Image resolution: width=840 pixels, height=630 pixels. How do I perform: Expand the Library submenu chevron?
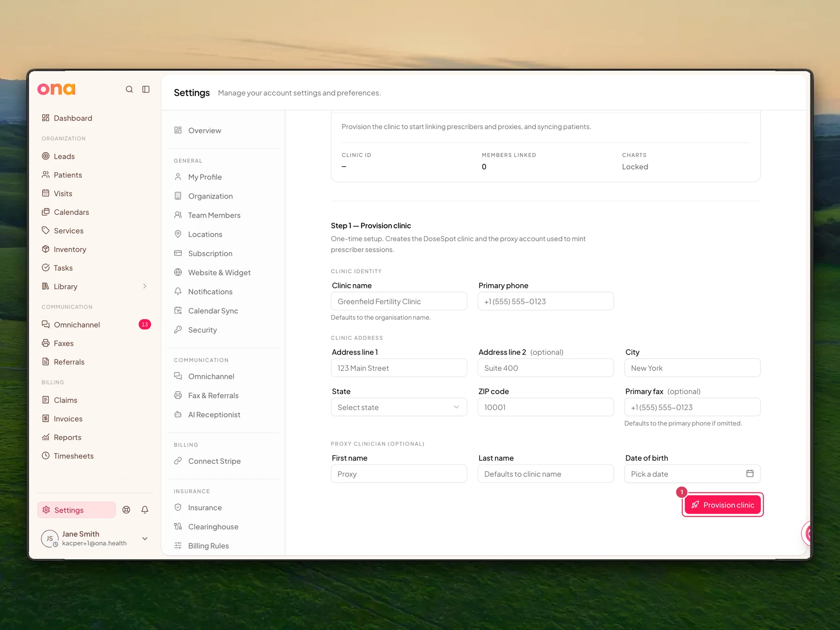[x=145, y=286]
